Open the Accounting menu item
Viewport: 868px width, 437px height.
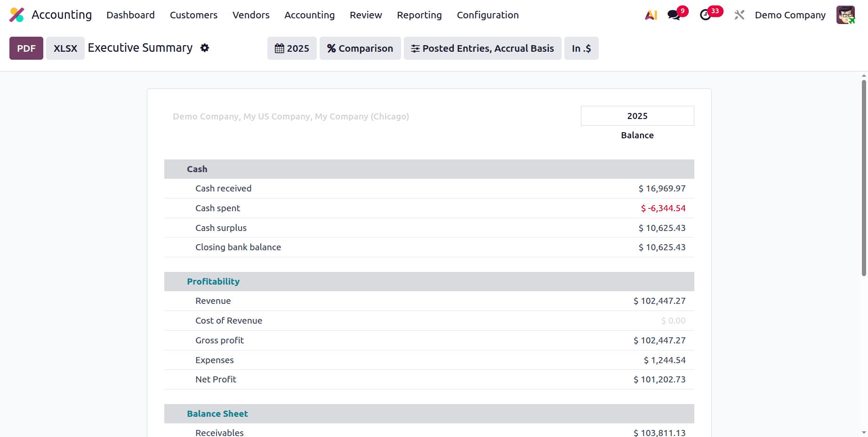(x=309, y=15)
